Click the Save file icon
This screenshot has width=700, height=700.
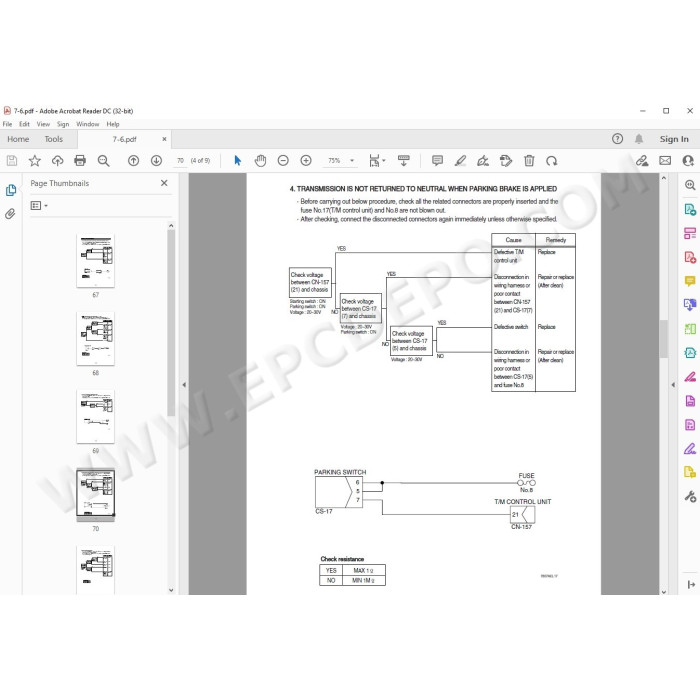coord(12,161)
